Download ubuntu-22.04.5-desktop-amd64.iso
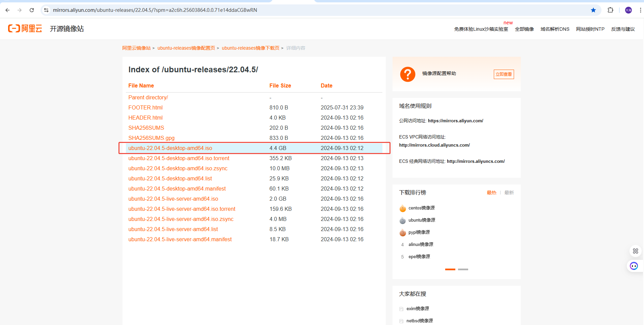Image resolution: width=644 pixels, height=325 pixels. point(170,148)
